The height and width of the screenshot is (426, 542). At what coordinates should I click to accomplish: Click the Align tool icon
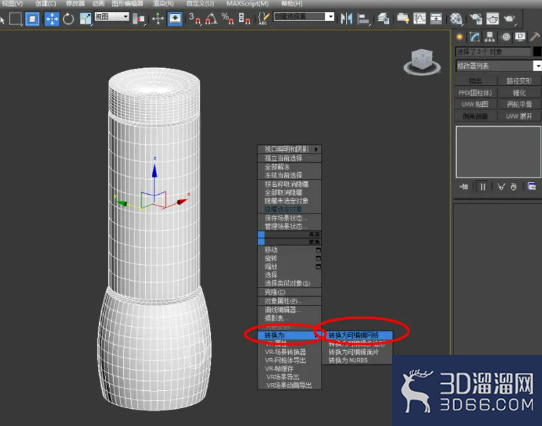pos(363,19)
